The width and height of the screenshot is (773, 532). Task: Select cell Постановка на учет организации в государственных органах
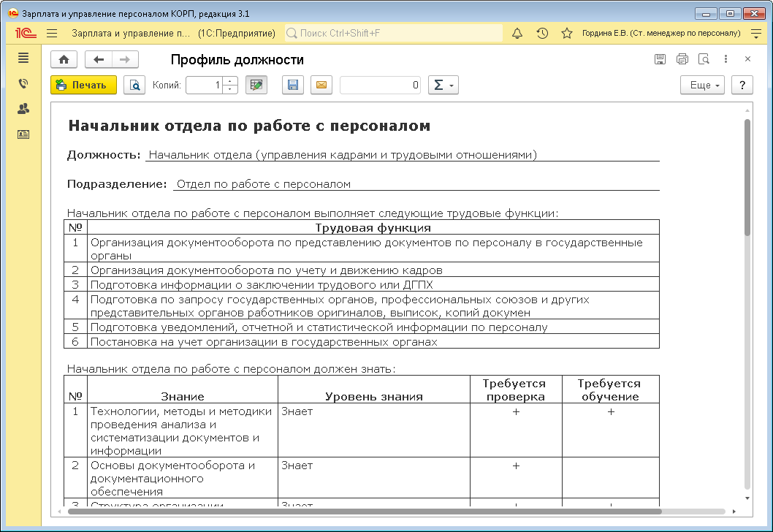[x=373, y=342]
